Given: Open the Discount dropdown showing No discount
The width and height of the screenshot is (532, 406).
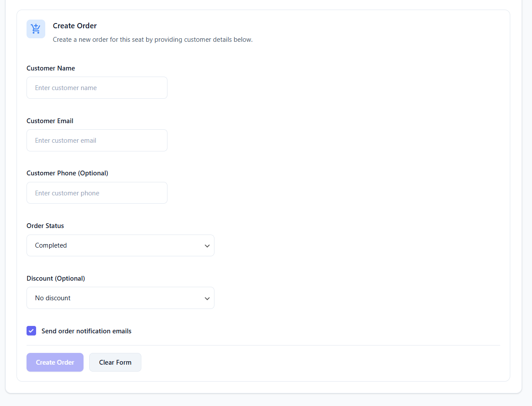Looking at the screenshot, I should [120, 298].
